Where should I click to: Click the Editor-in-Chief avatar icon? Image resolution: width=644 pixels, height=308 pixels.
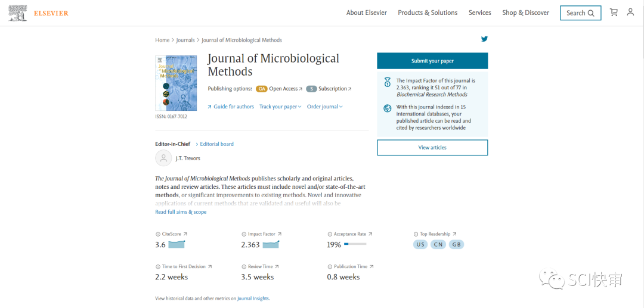pyautogui.click(x=163, y=158)
